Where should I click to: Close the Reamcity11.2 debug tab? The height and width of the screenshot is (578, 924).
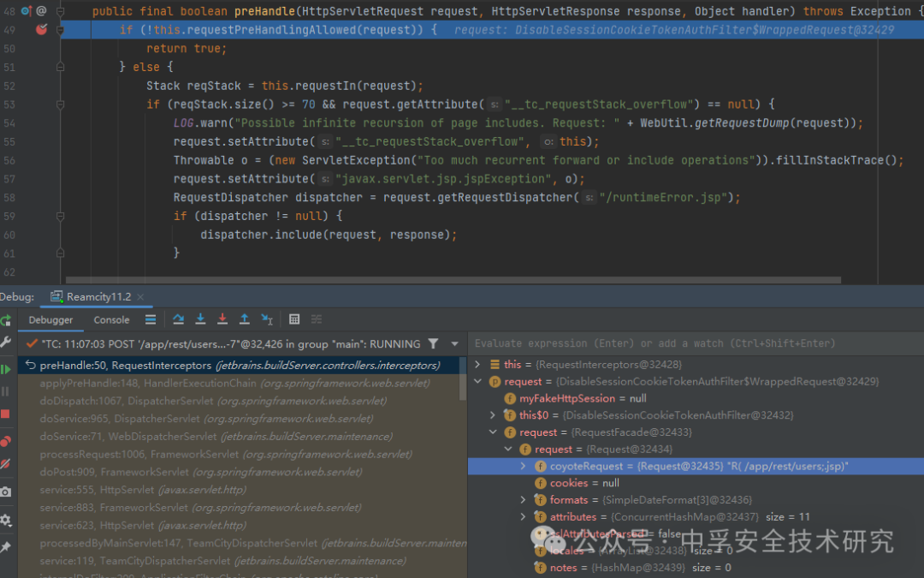click(x=140, y=297)
